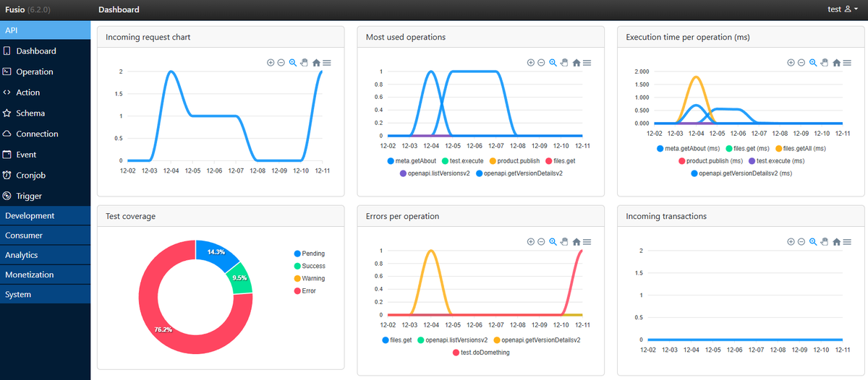Toggle openapi.listVersionsv2 in Most used operations legend
868x380 pixels.
434,173
